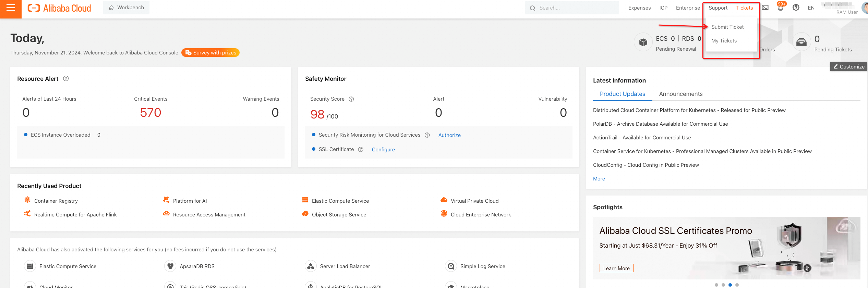The height and width of the screenshot is (288, 868).
Task: Open the Critical Events count 570
Action: tap(150, 113)
